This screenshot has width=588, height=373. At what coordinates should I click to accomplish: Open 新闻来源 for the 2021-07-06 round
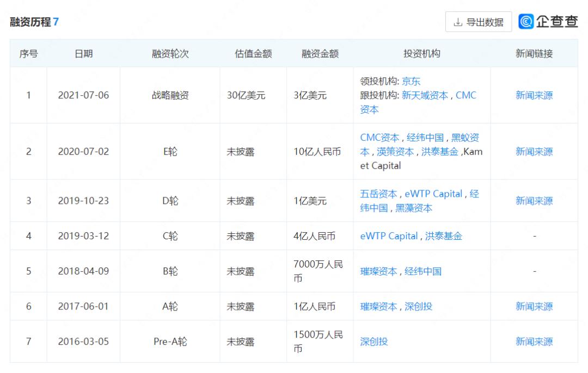[534, 96]
